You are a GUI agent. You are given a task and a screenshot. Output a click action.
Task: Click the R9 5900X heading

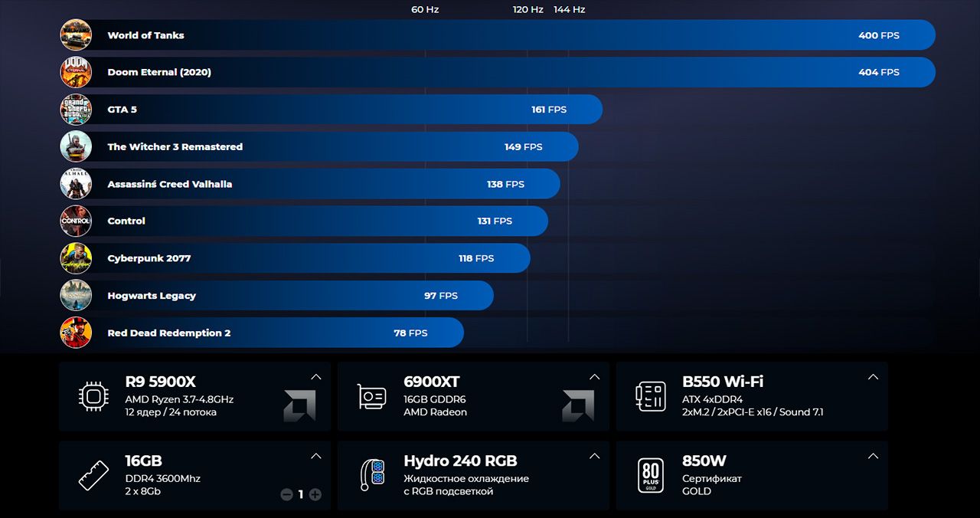click(x=161, y=382)
